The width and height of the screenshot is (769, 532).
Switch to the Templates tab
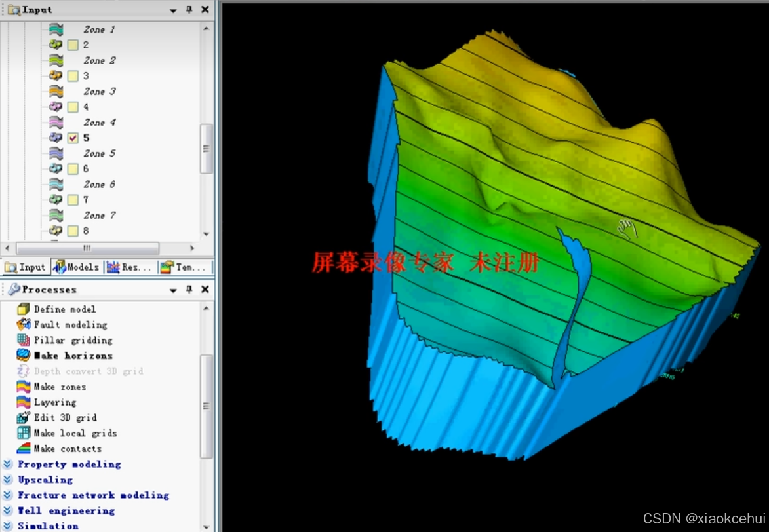pos(184,267)
